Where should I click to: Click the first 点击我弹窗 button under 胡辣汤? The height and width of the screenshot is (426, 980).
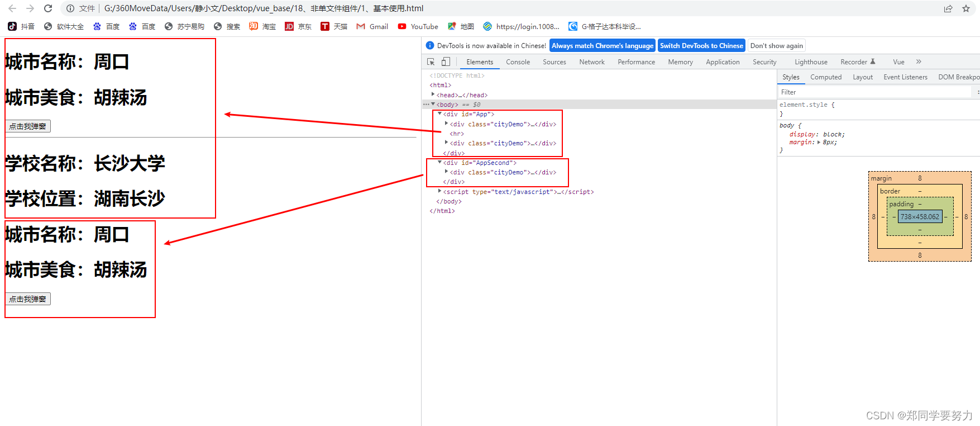pos(28,126)
